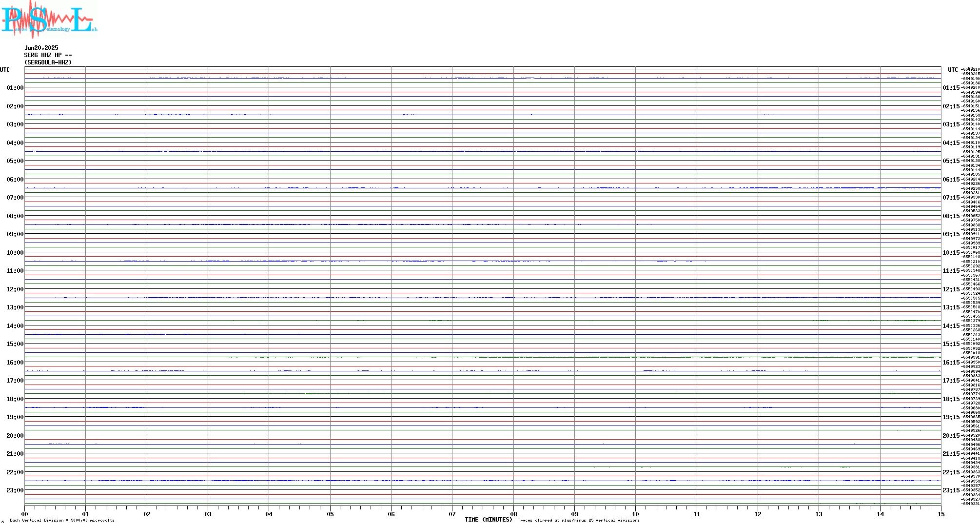Screen dimensions: 980x527
Task: Click the "12:00" hour label
Action: pyautogui.click(x=15, y=289)
